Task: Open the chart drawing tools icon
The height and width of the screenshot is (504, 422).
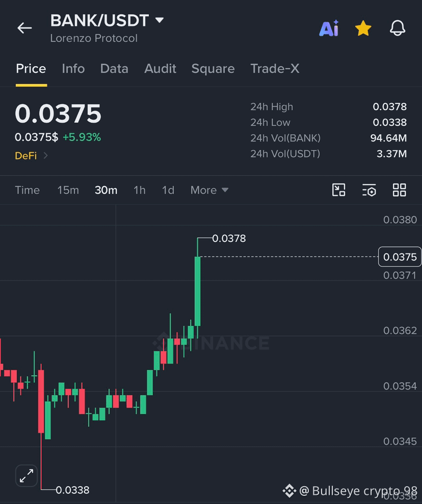Action: (338, 190)
